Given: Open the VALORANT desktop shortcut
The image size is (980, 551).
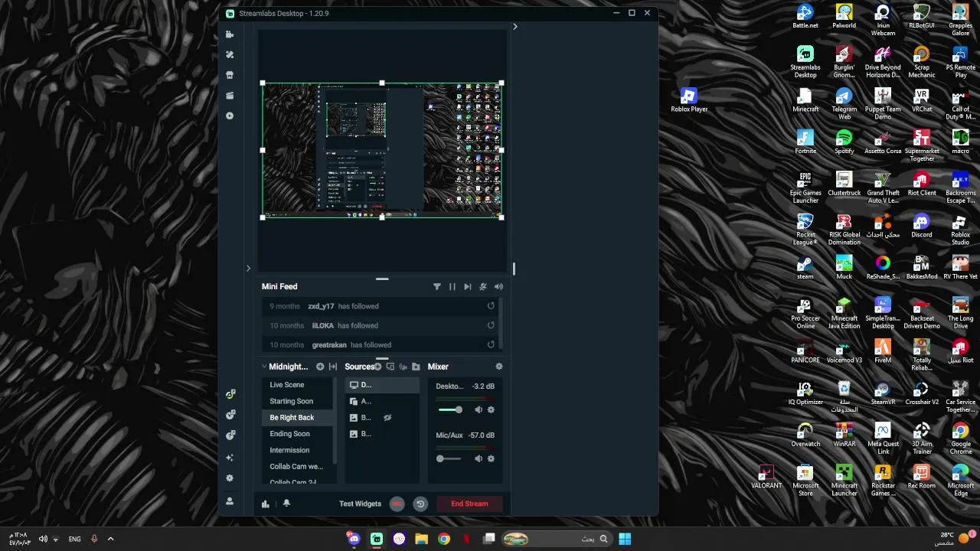Looking at the screenshot, I should 766,477.
